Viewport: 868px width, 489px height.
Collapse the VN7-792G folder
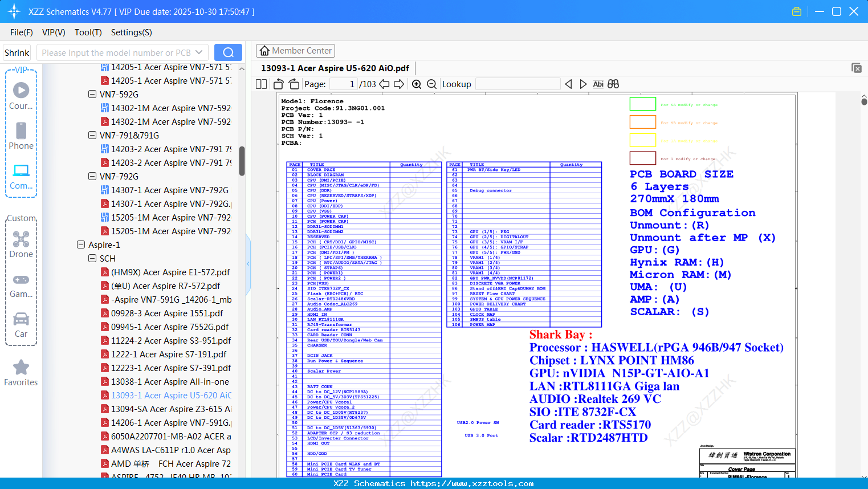point(92,176)
